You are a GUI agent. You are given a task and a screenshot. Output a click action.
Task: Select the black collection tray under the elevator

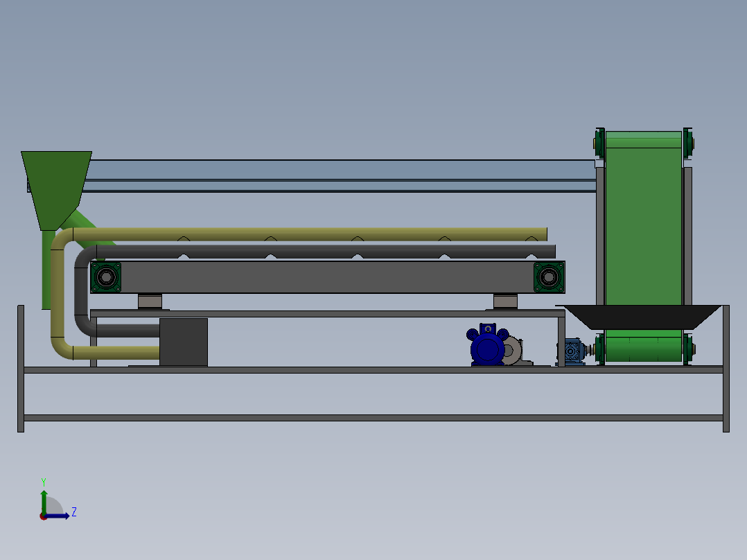click(x=642, y=317)
